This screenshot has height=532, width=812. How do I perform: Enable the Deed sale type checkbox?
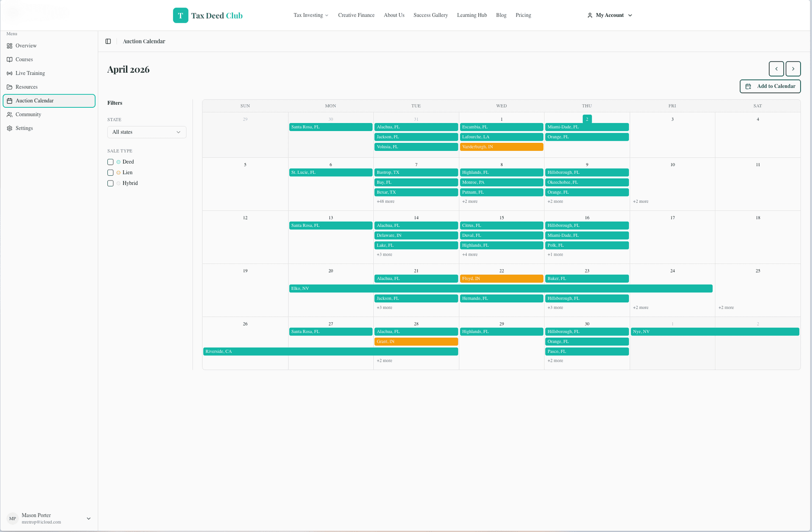(110, 162)
